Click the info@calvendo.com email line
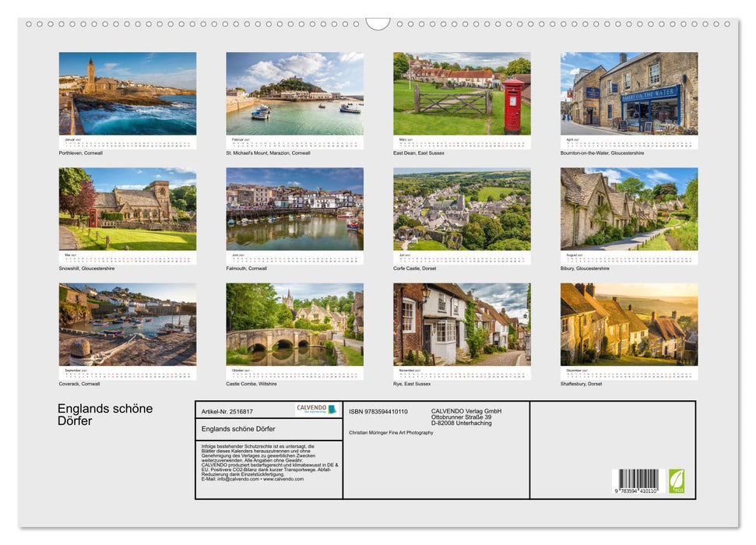Image resolution: width=756 pixels, height=545 pixels. 252,479
